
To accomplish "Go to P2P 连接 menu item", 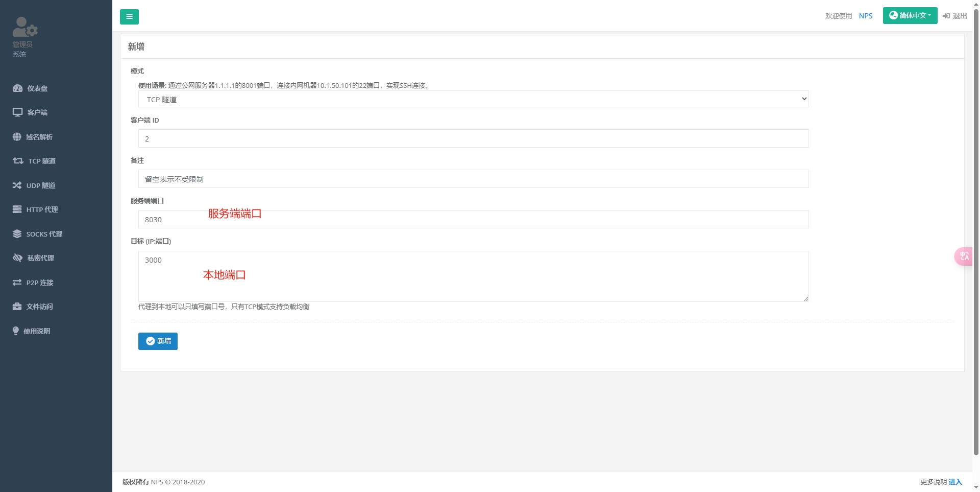I will coord(40,283).
